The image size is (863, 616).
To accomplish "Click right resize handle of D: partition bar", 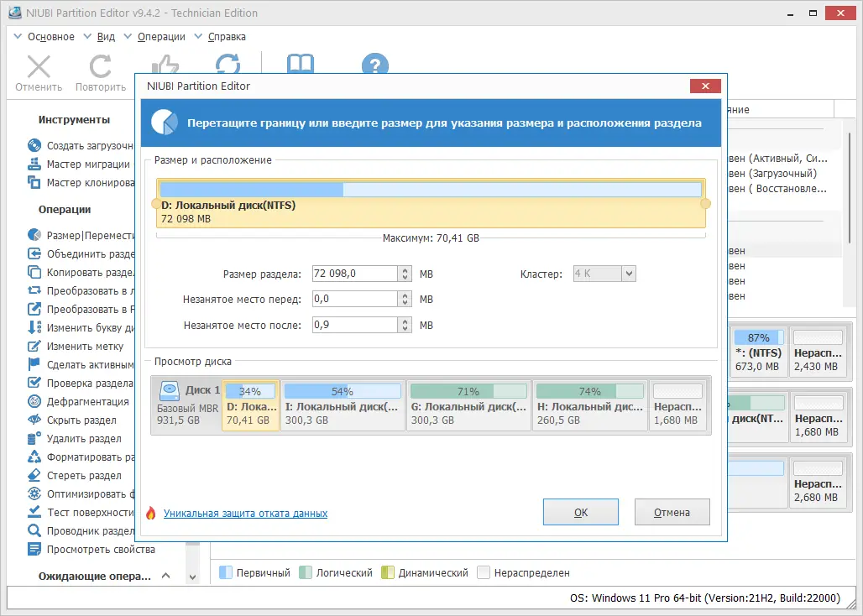I will [705, 203].
